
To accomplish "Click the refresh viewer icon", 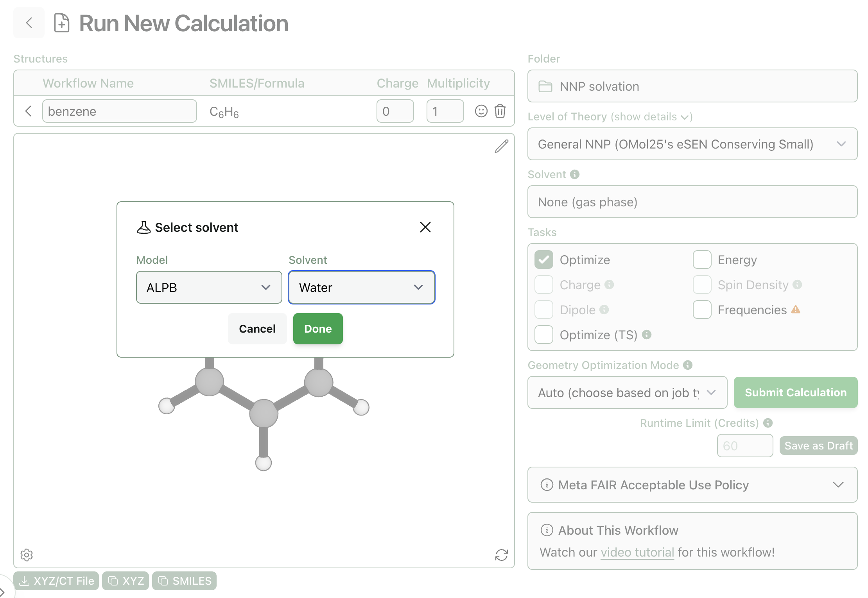I will [x=501, y=555].
